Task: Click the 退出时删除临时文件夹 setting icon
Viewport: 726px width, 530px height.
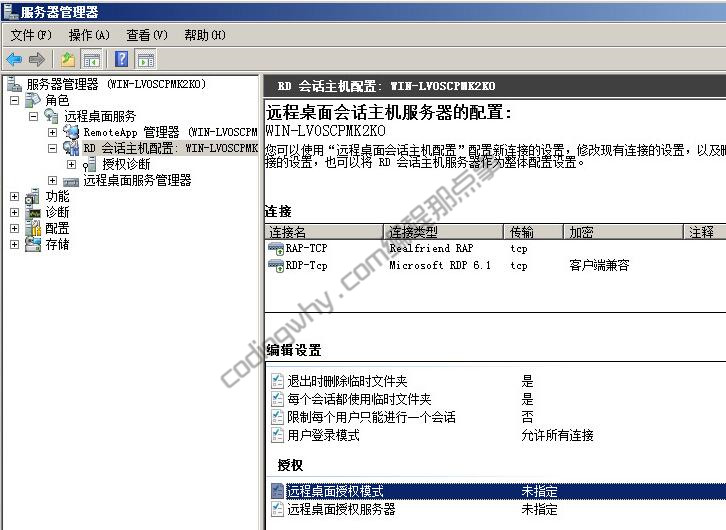Action: coord(277,381)
